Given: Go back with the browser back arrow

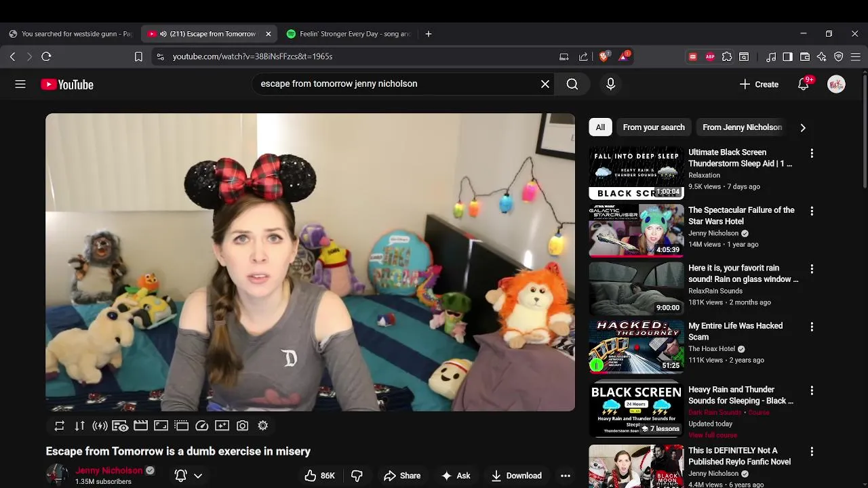Looking at the screenshot, I should point(12,57).
